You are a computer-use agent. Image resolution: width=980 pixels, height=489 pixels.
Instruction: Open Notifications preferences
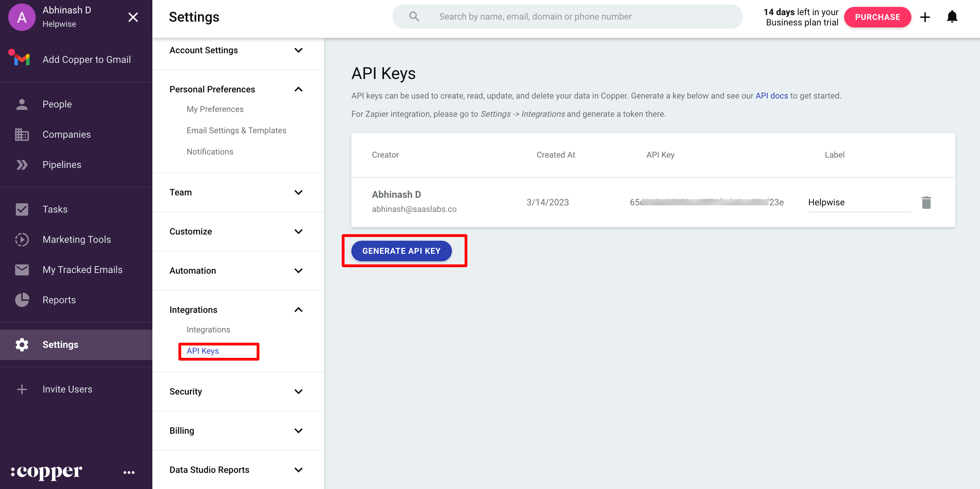tap(210, 151)
